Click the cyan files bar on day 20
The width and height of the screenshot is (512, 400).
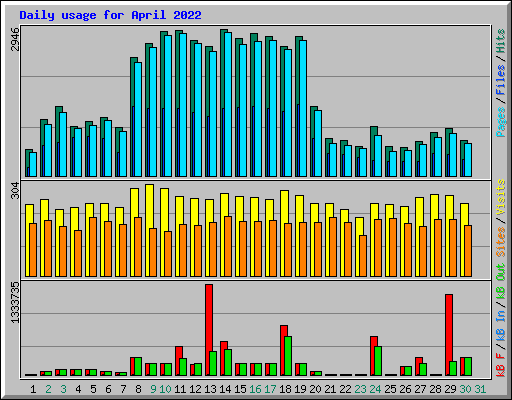[318, 143]
